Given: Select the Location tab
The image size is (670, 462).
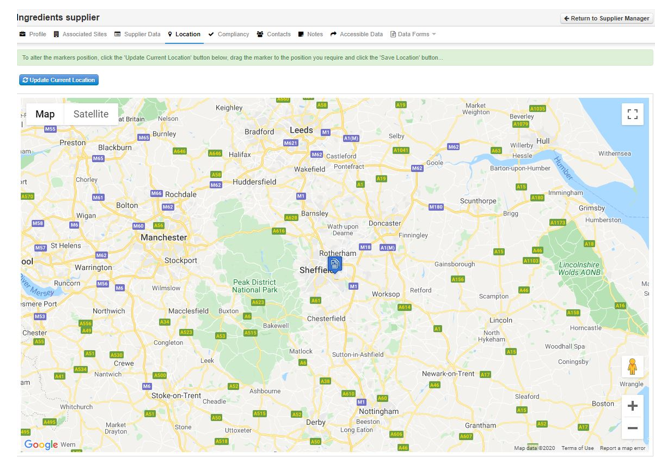Looking at the screenshot, I should tap(184, 34).
